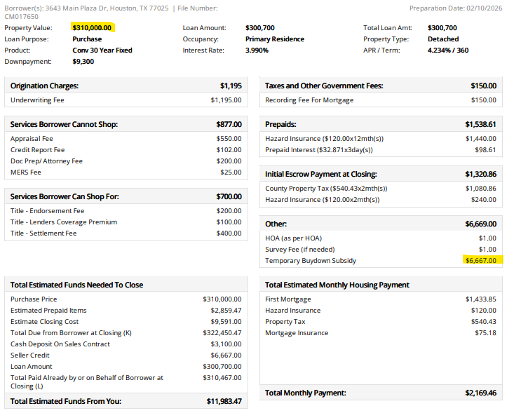Click the Underwriting Fee line item
Screen dimensions: 521x420
[x=37, y=100]
